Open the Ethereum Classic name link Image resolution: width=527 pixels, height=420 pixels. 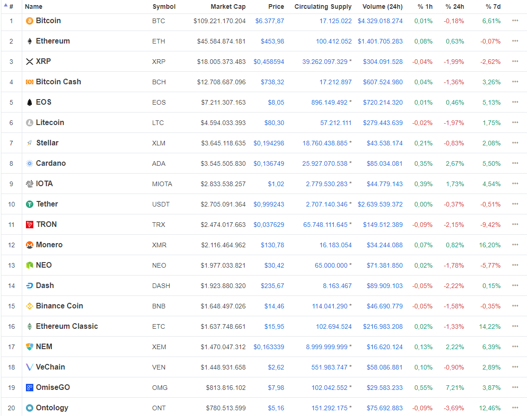click(67, 326)
